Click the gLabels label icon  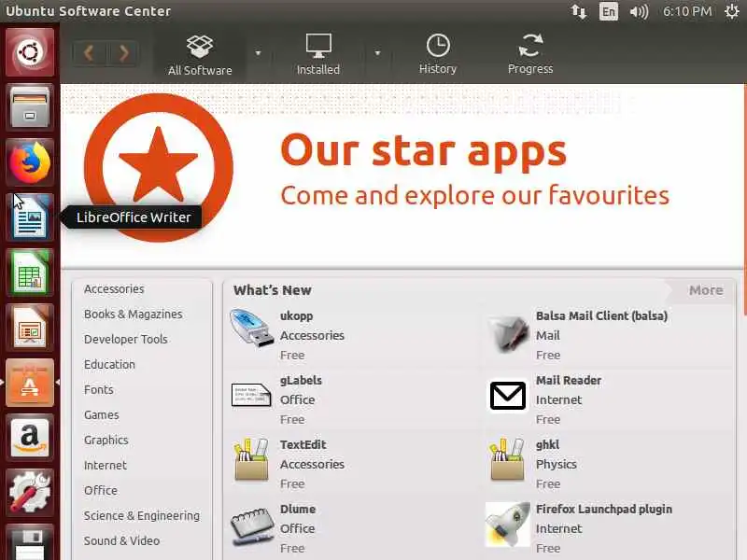(x=251, y=395)
